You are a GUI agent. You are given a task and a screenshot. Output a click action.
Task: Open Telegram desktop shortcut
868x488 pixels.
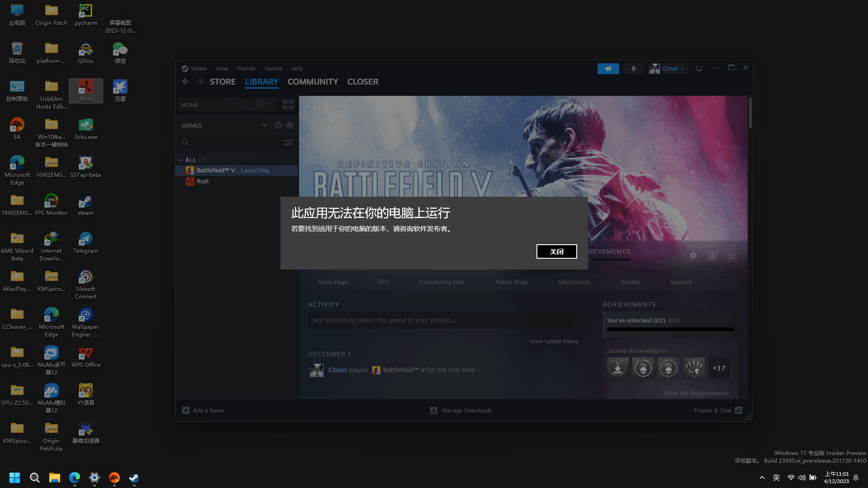click(85, 243)
